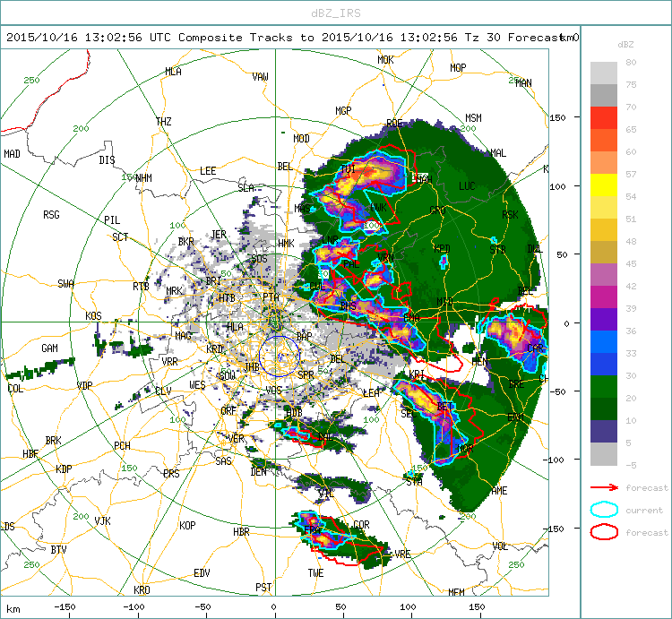This screenshot has width=672, height=619.
Task: Click the LEE station label
Action: click(x=208, y=171)
